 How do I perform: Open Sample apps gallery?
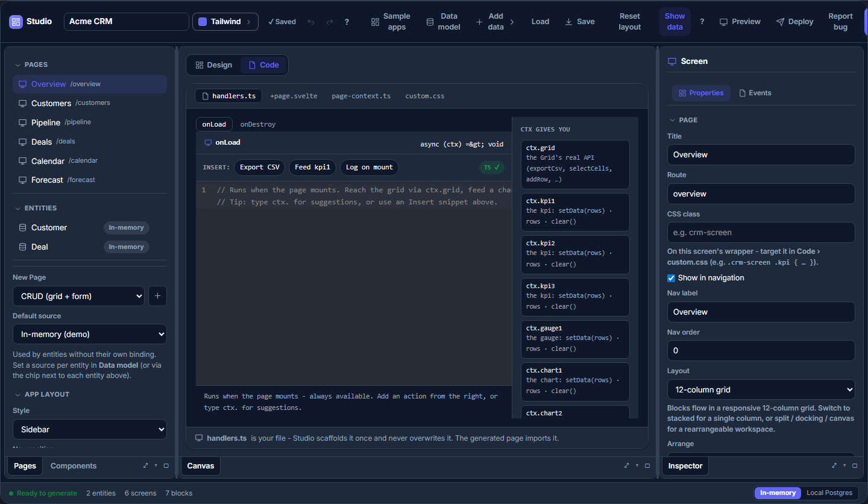[391, 22]
